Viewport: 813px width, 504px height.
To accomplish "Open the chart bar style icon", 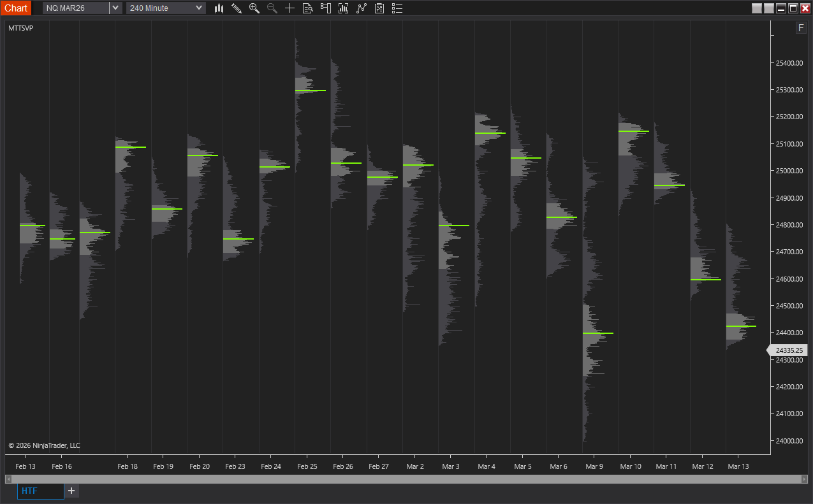I will (219, 8).
